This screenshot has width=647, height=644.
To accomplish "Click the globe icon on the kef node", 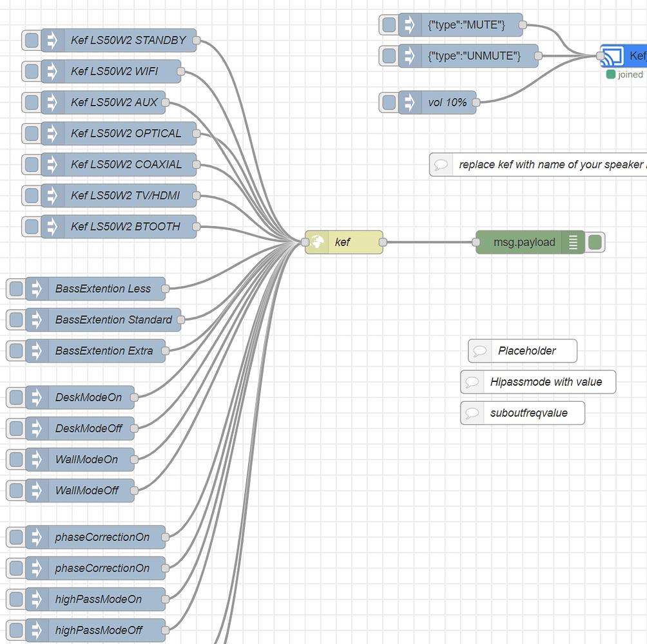I will 317,242.
